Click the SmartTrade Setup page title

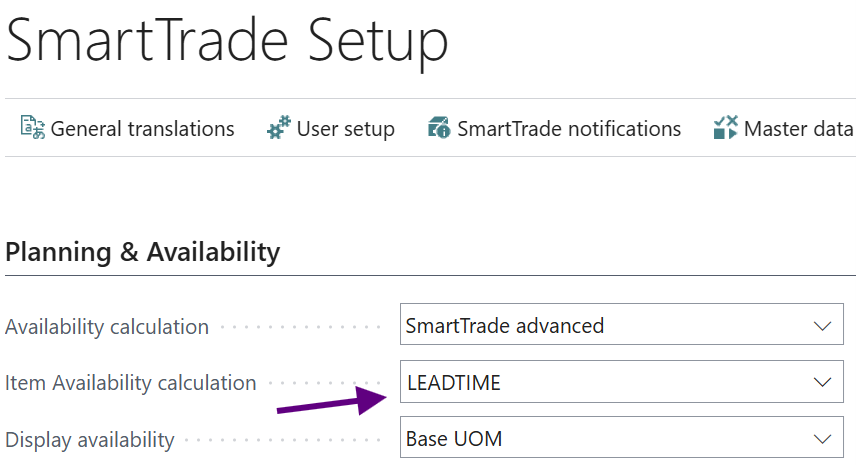[x=227, y=42]
